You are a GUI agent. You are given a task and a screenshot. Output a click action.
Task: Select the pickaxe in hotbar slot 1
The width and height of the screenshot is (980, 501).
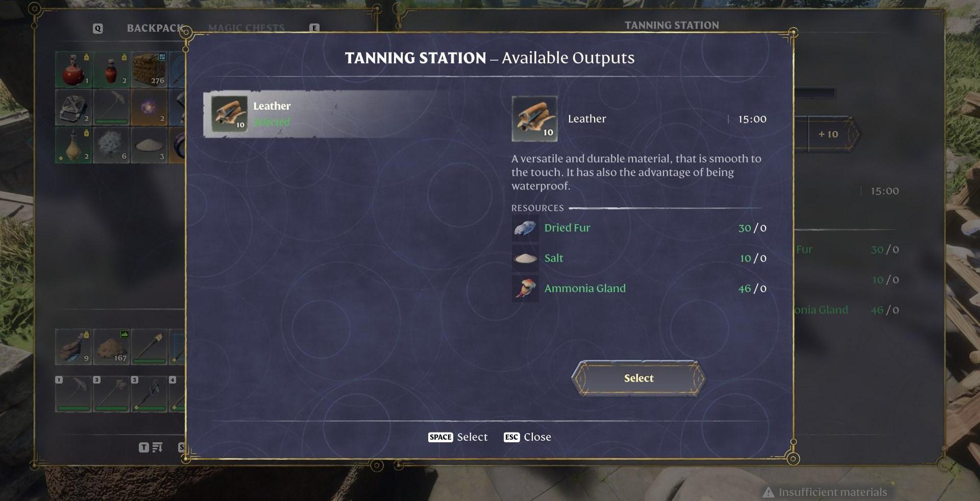tap(73, 394)
